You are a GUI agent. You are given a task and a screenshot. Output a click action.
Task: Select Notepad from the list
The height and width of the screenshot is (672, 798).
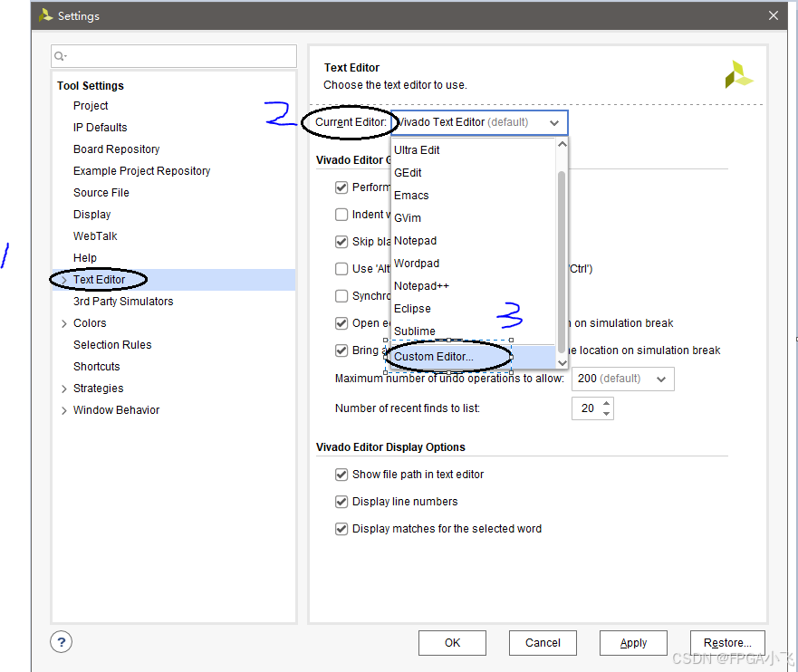(474, 241)
